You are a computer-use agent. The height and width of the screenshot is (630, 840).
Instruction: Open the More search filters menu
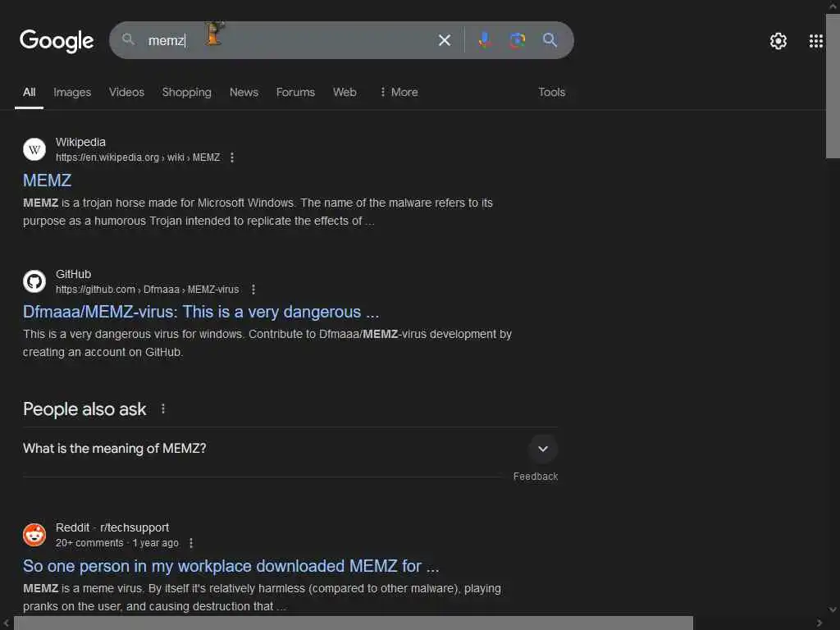coord(399,92)
